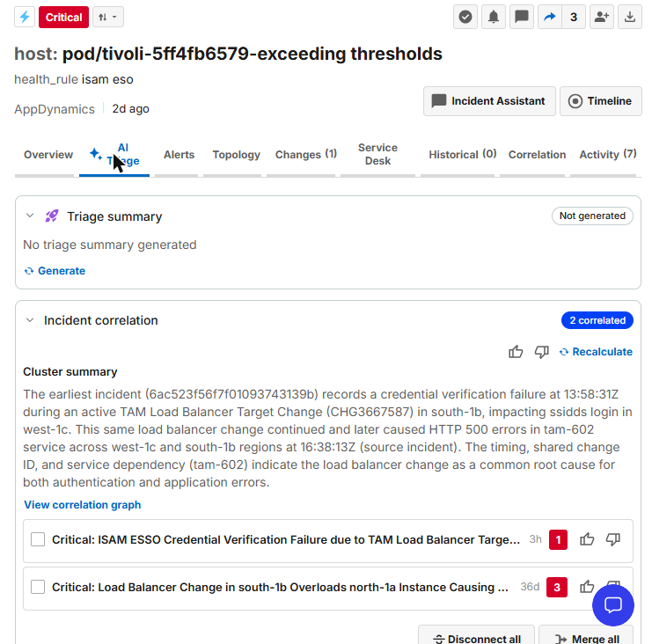Click the add assignee person icon
This screenshot has width=652, height=644.
point(602,17)
